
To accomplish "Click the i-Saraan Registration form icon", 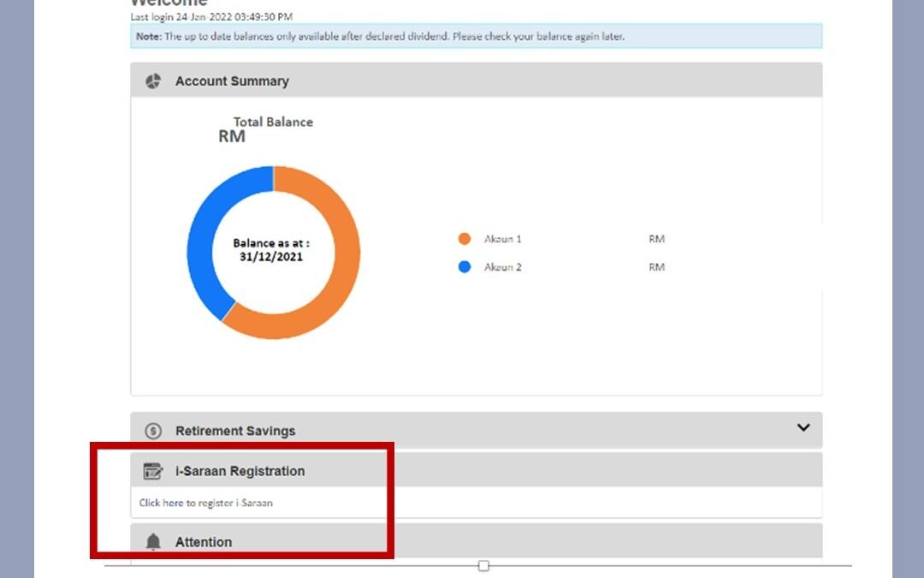I will [153, 471].
